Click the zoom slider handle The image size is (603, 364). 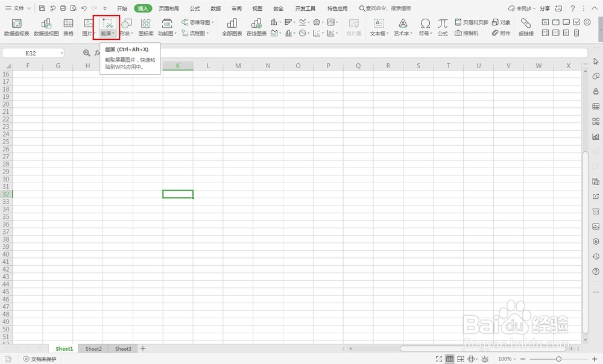559,359
